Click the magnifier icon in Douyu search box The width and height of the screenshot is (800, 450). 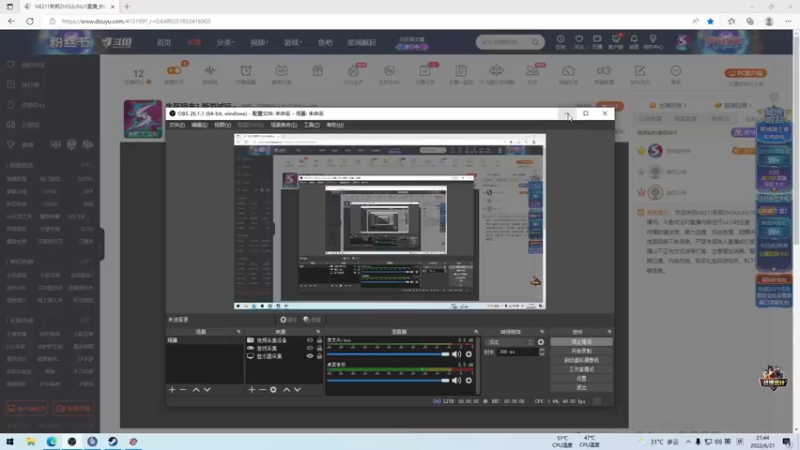[x=535, y=42]
